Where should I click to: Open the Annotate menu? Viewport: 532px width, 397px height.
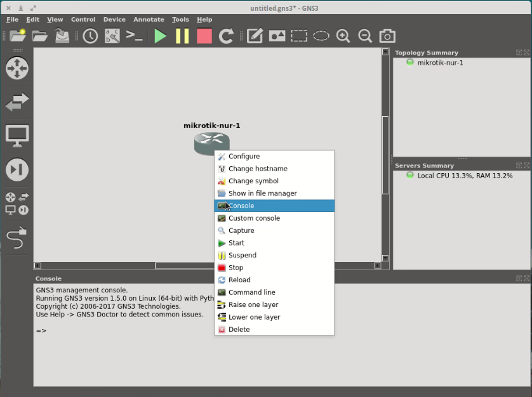[x=149, y=19]
